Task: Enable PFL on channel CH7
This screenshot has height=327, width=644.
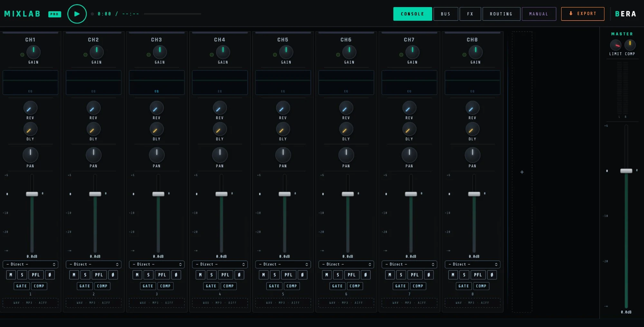Action: (x=415, y=275)
